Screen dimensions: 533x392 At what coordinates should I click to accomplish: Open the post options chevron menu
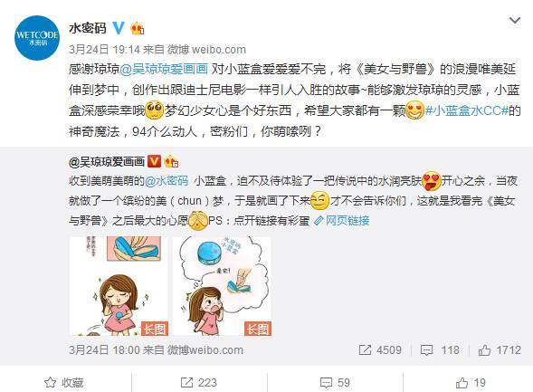515,21
